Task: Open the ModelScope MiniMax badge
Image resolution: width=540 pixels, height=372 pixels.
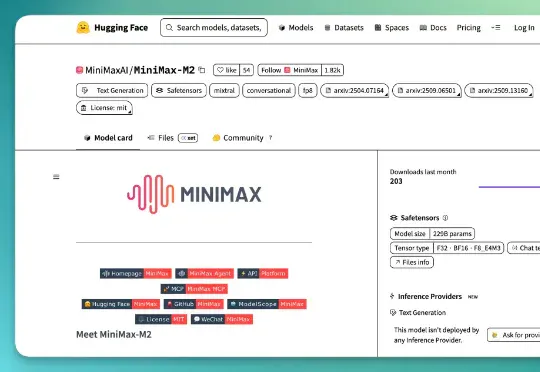Action: [x=267, y=304]
